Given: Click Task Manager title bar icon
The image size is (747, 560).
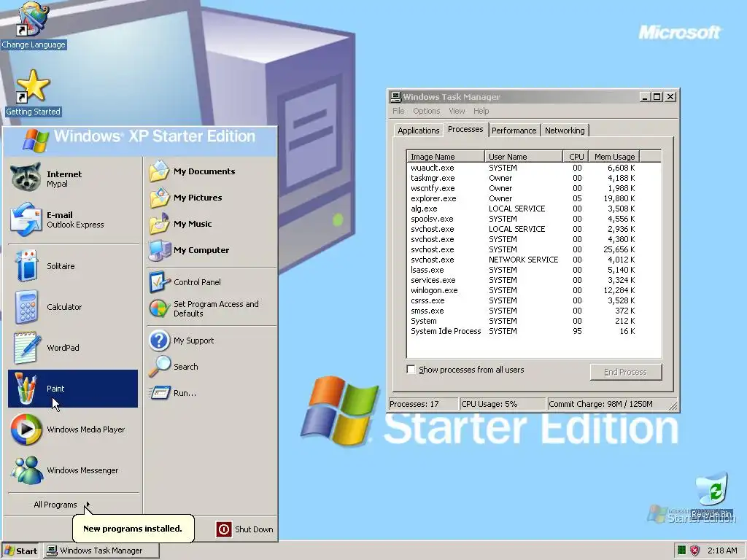Looking at the screenshot, I should point(396,97).
